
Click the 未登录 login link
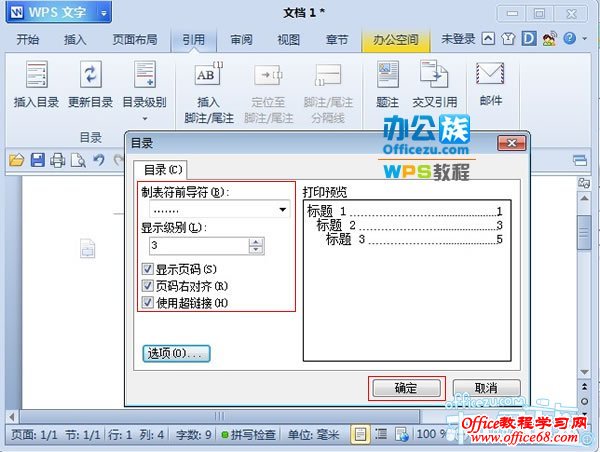pyautogui.click(x=458, y=39)
